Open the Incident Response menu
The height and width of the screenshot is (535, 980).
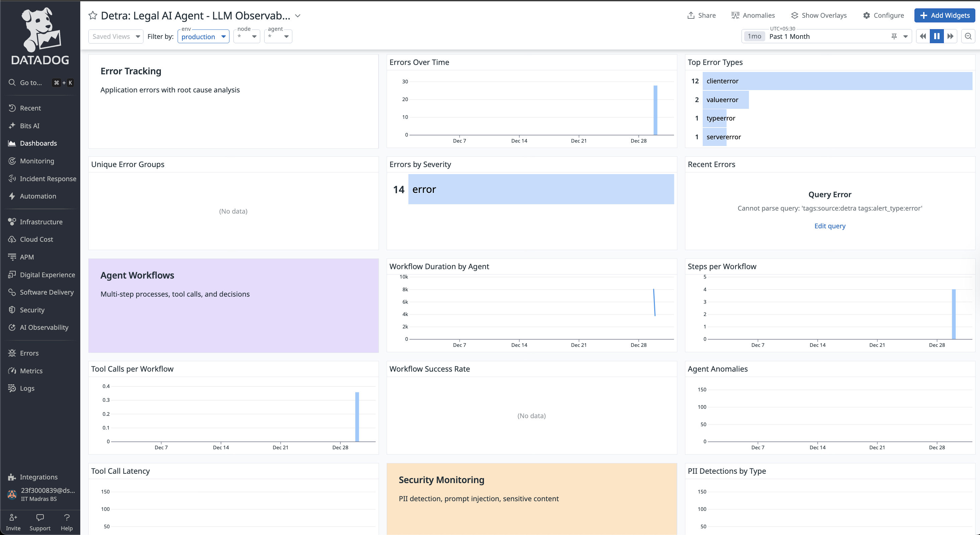pos(47,178)
